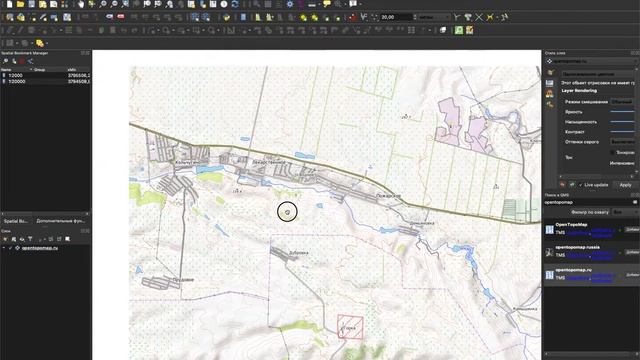Toggle the Live update checkbox

pyautogui.click(x=581, y=185)
